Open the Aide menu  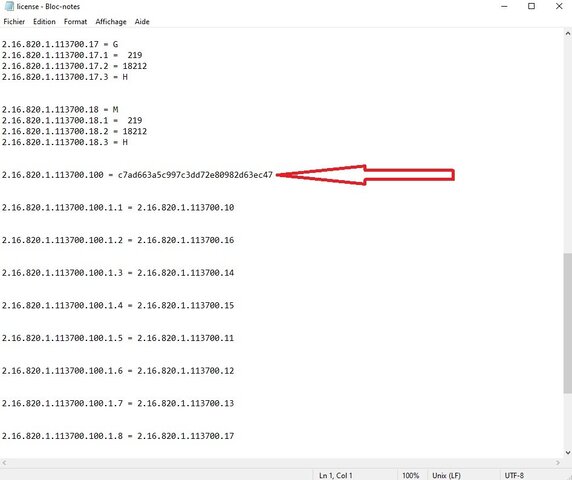pyautogui.click(x=142, y=22)
